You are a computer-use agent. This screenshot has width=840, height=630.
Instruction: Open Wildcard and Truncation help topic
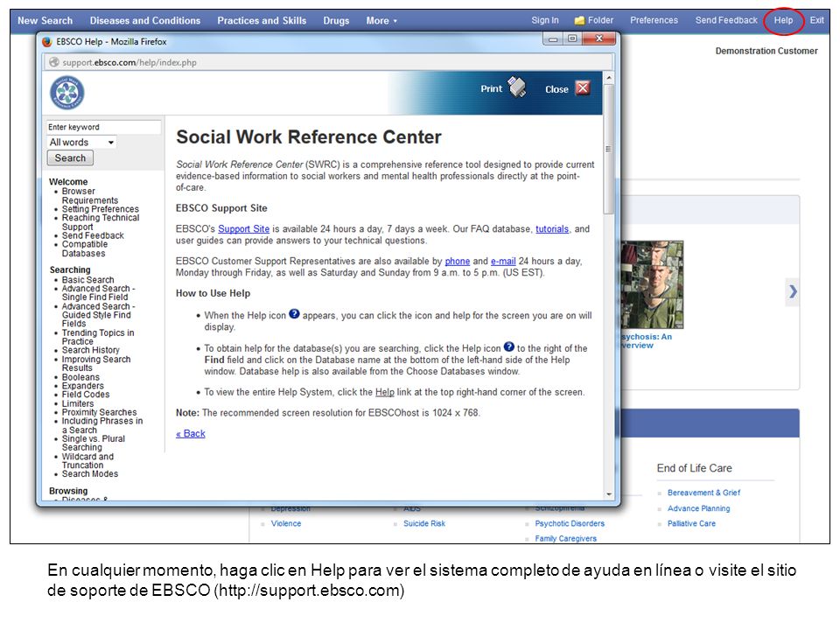pos(87,461)
